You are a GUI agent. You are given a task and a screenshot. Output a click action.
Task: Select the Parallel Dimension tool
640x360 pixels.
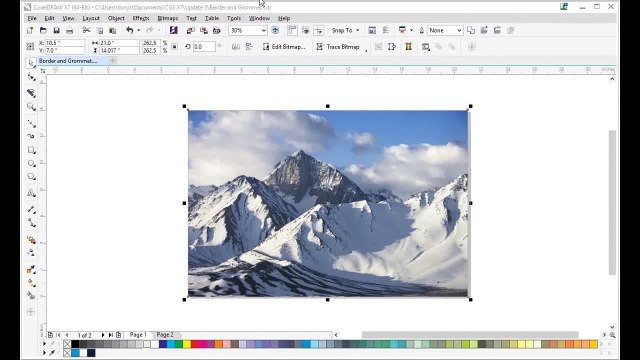click(x=31, y=209)
